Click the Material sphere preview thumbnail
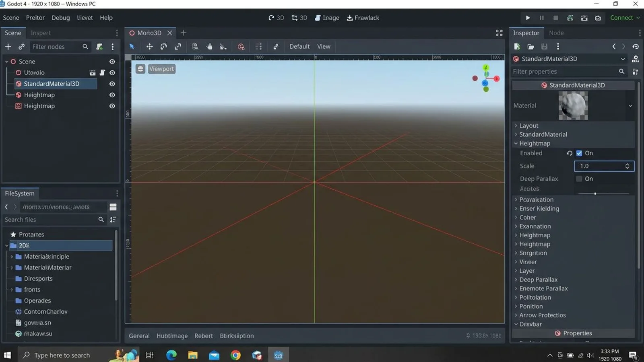This screenshot has height=362, width=644. [573, 106]
